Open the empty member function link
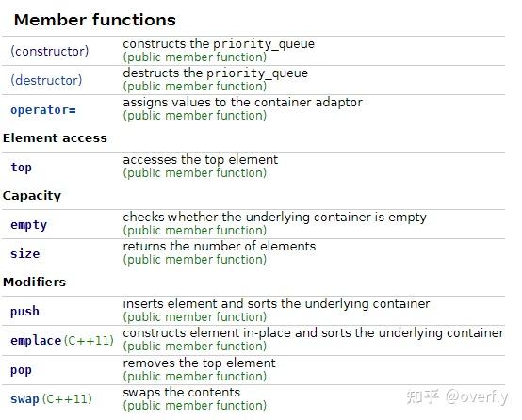The height and width of the screenshot is (420, 522). tap(28, 225)
